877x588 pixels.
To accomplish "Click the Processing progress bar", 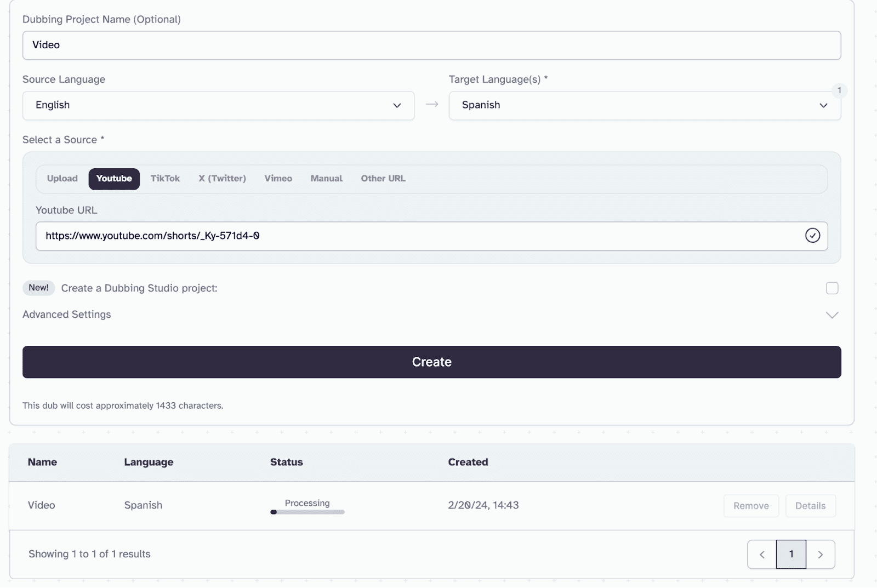I will click(307, 512).
